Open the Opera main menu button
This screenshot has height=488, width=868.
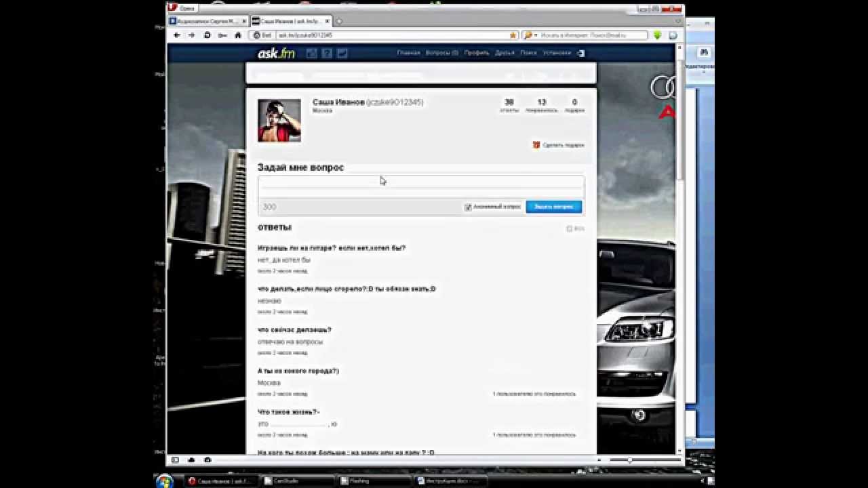click(x=183, y=8)
